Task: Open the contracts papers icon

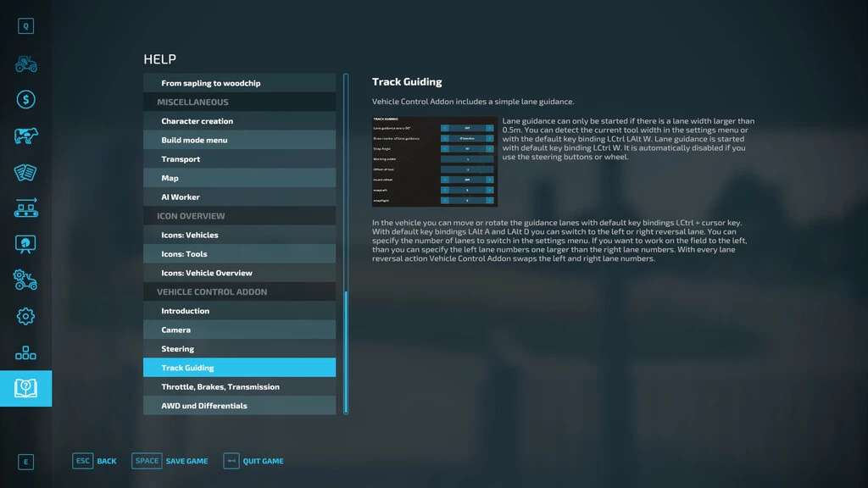Action: pos(25,173)
